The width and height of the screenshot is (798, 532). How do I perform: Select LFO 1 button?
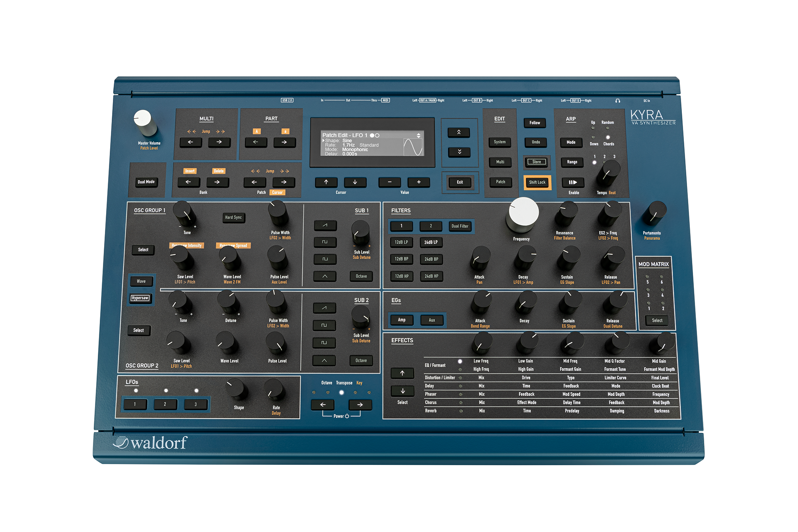(x=135, y=404)
